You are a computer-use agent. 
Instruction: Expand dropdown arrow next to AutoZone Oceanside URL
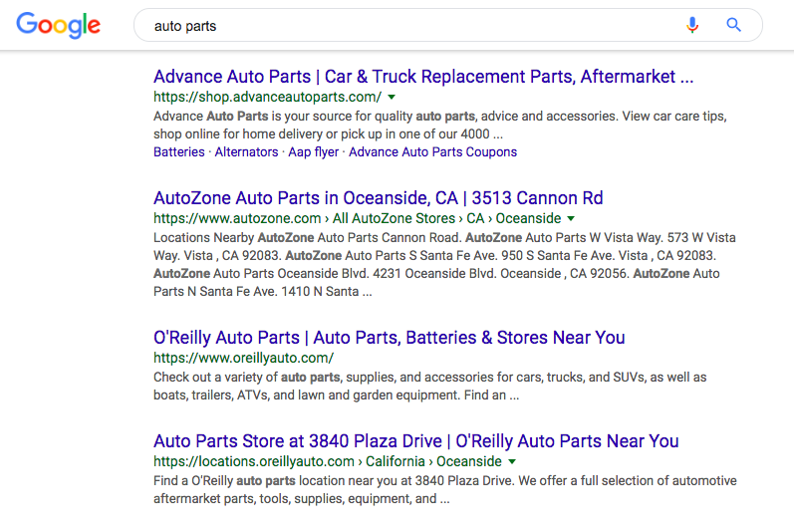(571, 218)
